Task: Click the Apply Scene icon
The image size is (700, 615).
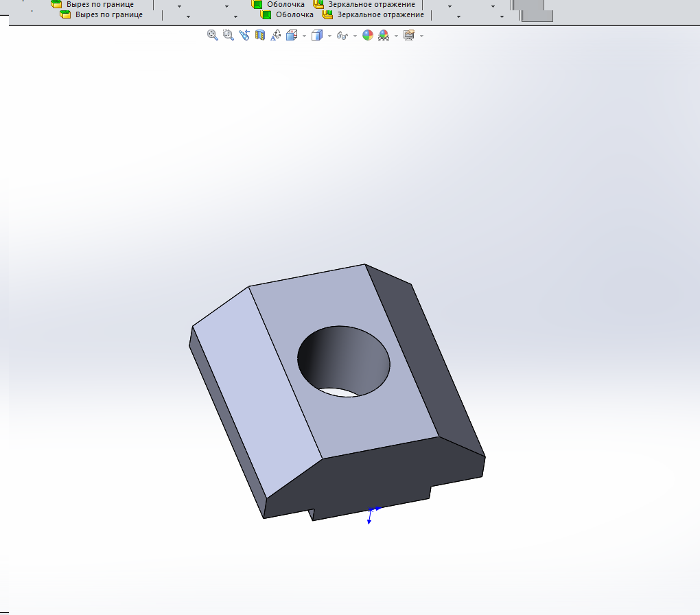Action: pyautogui.click(x=384, y=35)
